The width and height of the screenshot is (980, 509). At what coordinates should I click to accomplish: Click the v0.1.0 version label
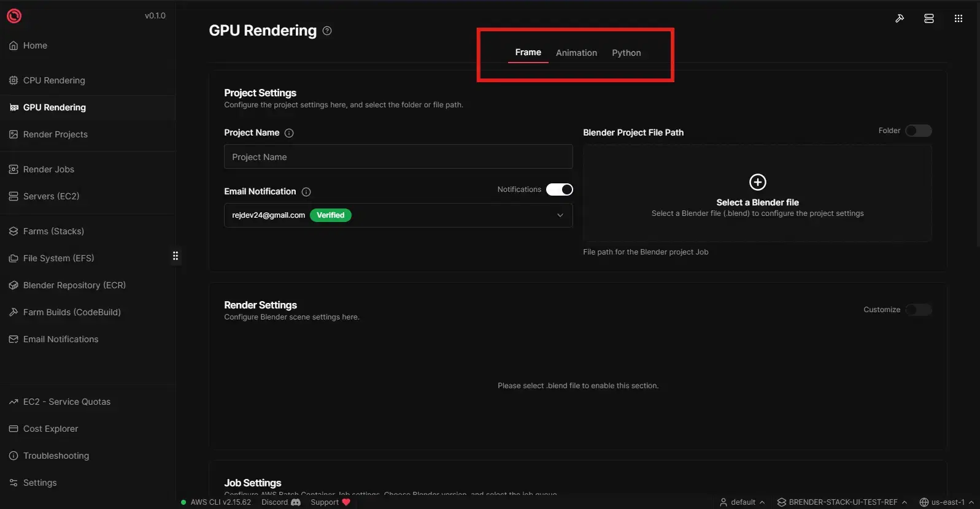(x=155, y=16)
